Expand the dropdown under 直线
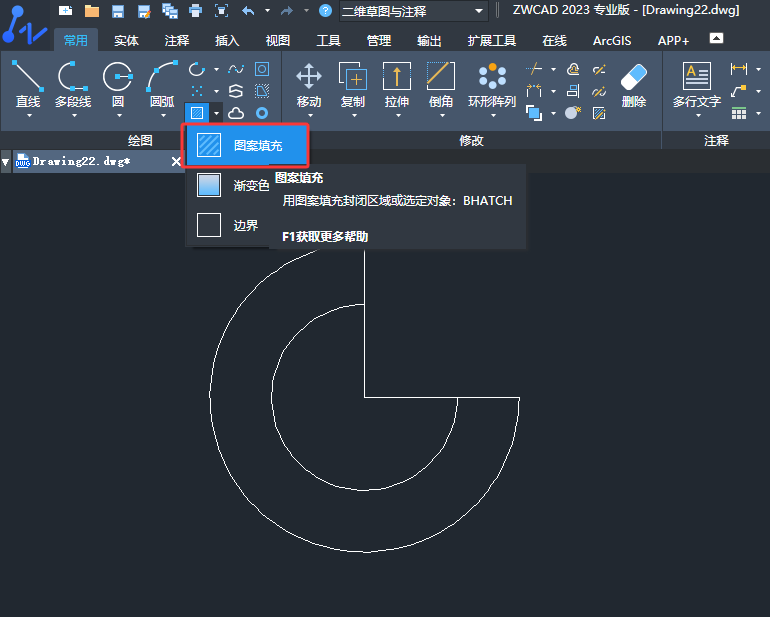The height and width of the screenshot is (617, 770). click(x=29, y=116)
